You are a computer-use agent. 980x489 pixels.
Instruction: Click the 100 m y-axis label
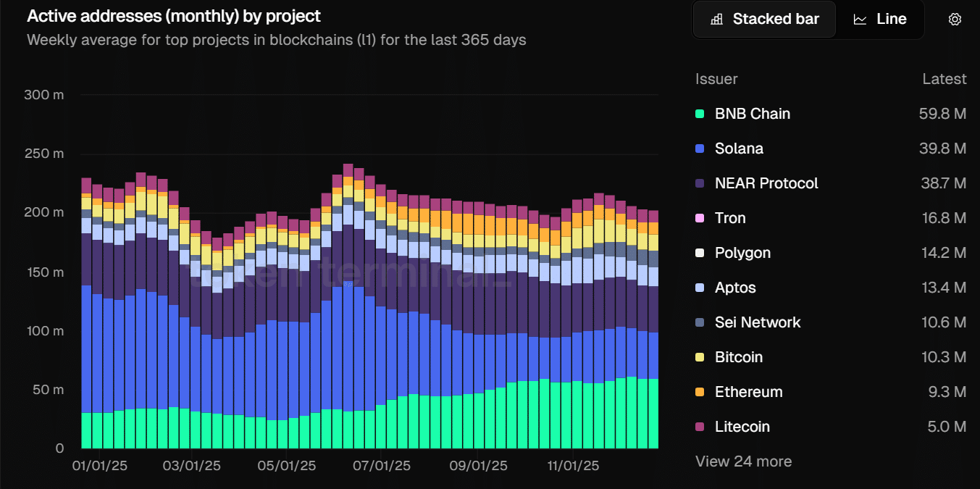click(x=44, y=331)
